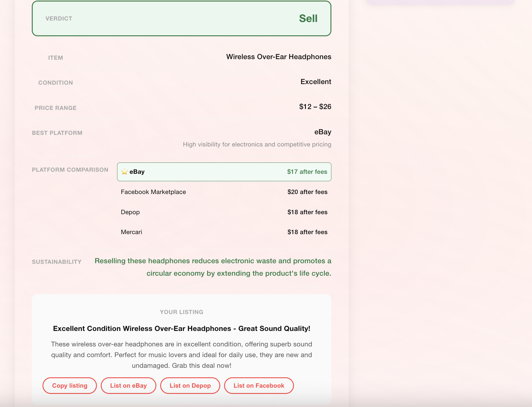Click the List on eBay button
The image size is (532, 407).
[x=128, y=386]
